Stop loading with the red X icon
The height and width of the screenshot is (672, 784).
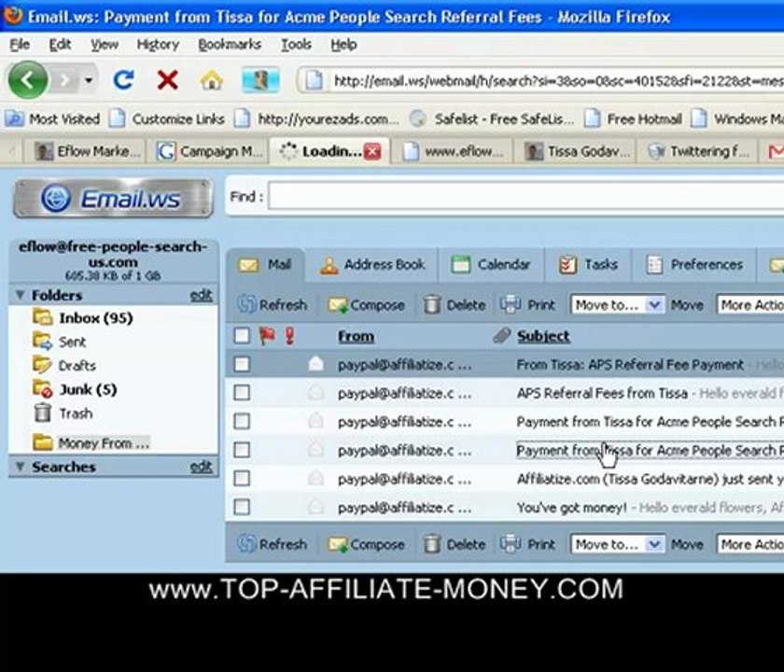click(x=167, y=80)
